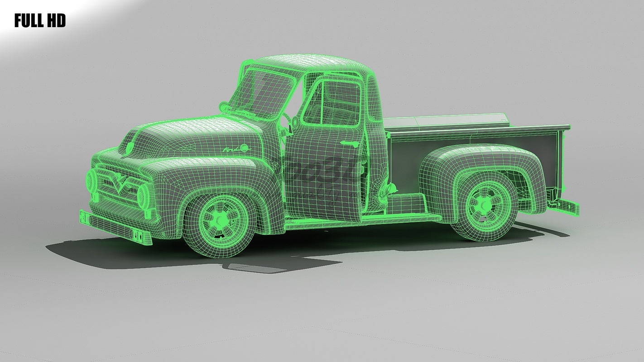
Task: Select the left headlight
Action: 91,181
